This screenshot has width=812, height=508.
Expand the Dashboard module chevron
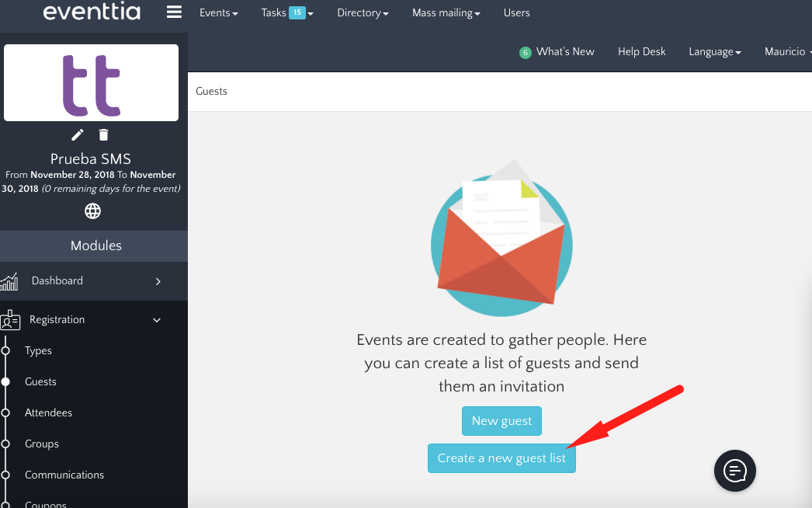[x=158, y=281]
